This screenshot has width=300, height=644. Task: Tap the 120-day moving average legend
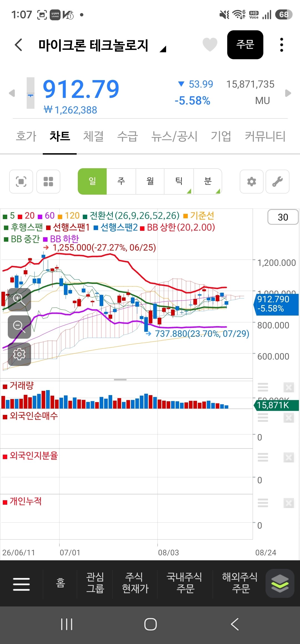(x=69, y=216)
